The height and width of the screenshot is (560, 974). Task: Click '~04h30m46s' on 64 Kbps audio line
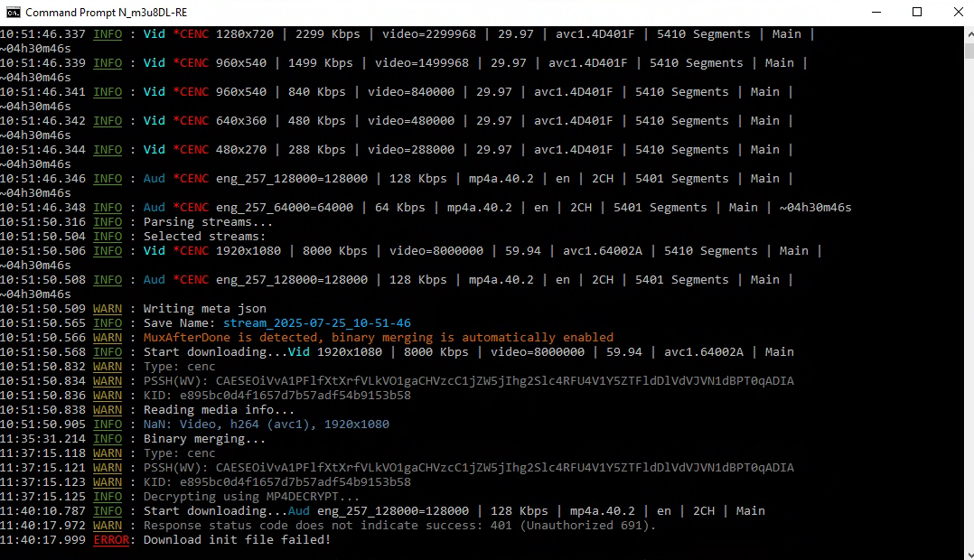816,208
